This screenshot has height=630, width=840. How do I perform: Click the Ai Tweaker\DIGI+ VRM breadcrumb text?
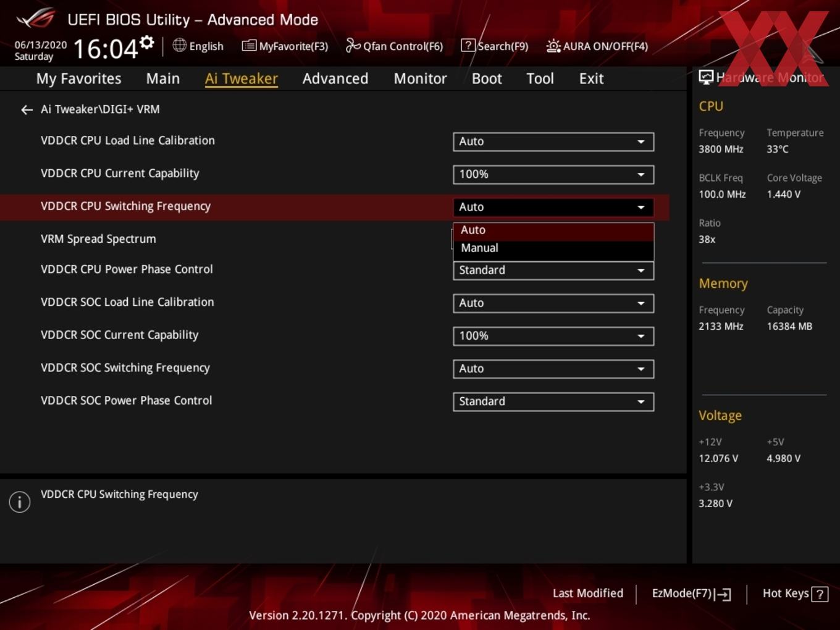(x=100, y=109)
